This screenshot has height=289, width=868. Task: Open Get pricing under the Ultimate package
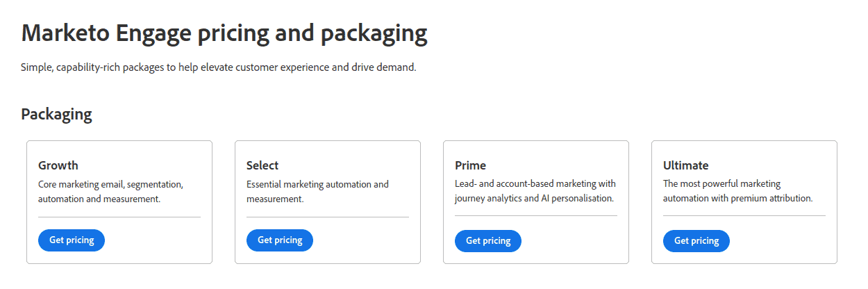[696, 241]
